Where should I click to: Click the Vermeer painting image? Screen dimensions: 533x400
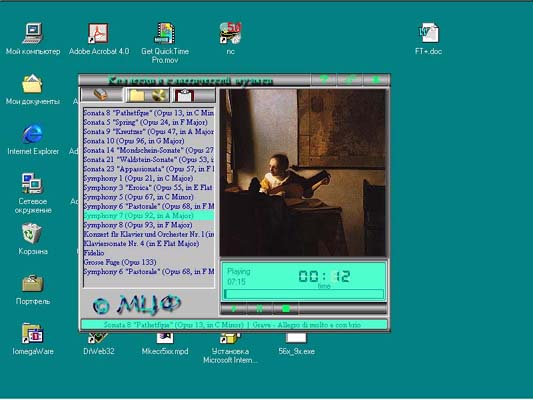tap(303, 172)
